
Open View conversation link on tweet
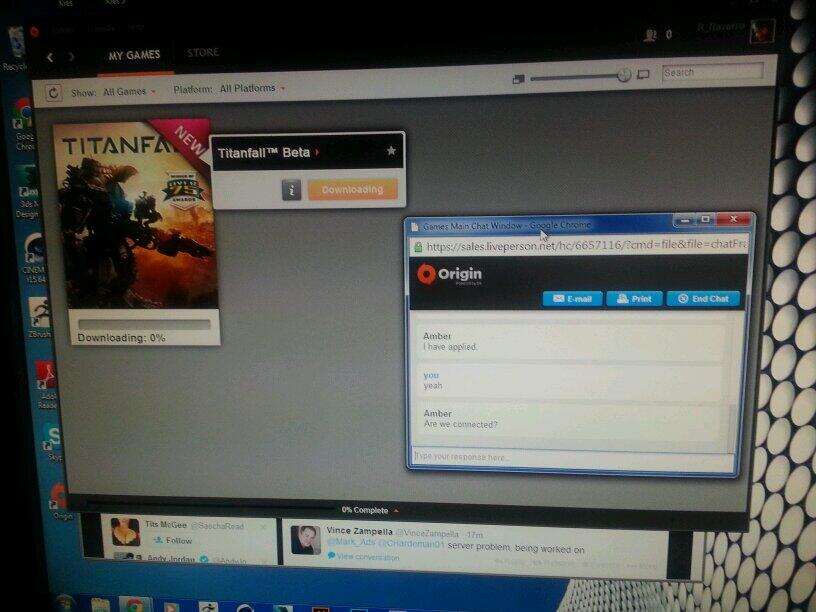point(363,557)
